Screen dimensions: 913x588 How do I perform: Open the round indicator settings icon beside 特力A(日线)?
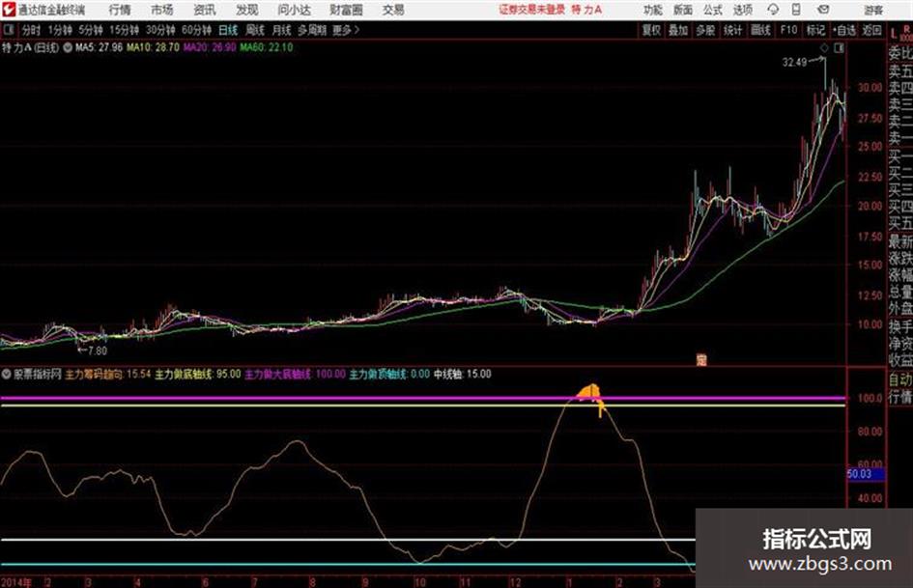pos(68,47)
